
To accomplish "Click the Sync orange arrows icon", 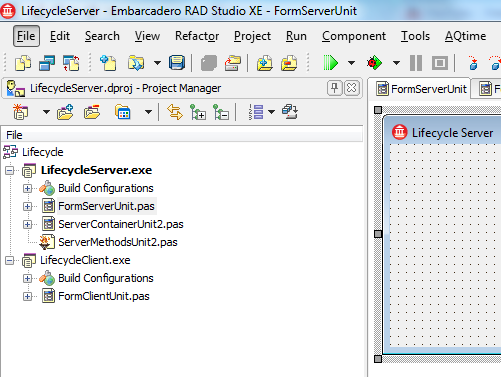I will point(175,112).
